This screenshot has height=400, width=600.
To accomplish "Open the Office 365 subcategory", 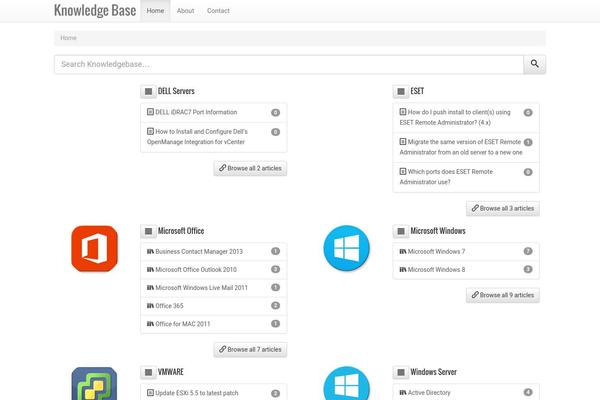I will (169, 306).
